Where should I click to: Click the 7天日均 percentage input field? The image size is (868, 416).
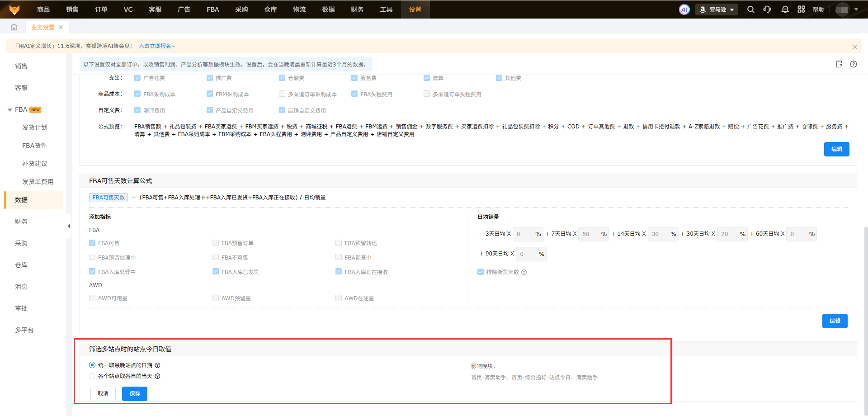[594, 234]
